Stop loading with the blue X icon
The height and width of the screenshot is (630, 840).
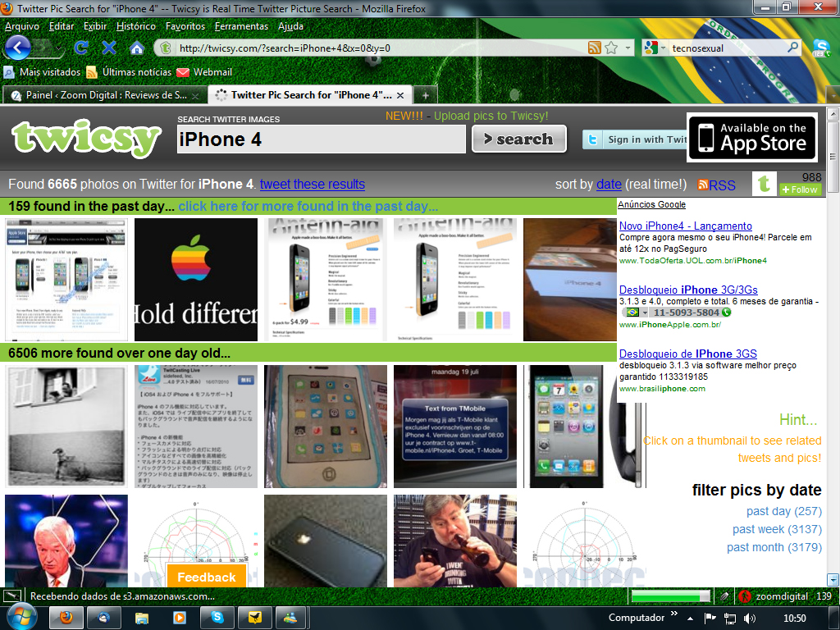pyautogui.click(x=109, y=48)
